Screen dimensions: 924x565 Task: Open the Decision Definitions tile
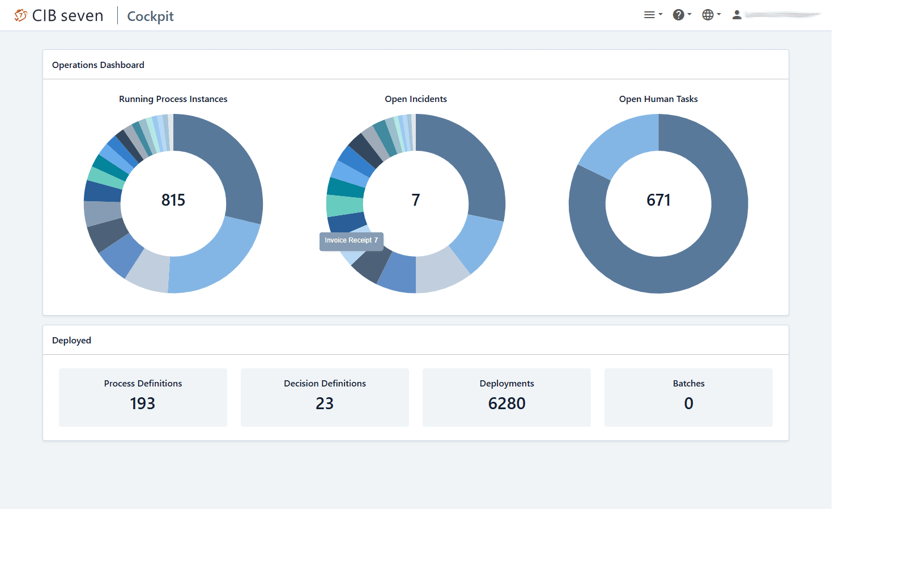click(x=325, y=397)
